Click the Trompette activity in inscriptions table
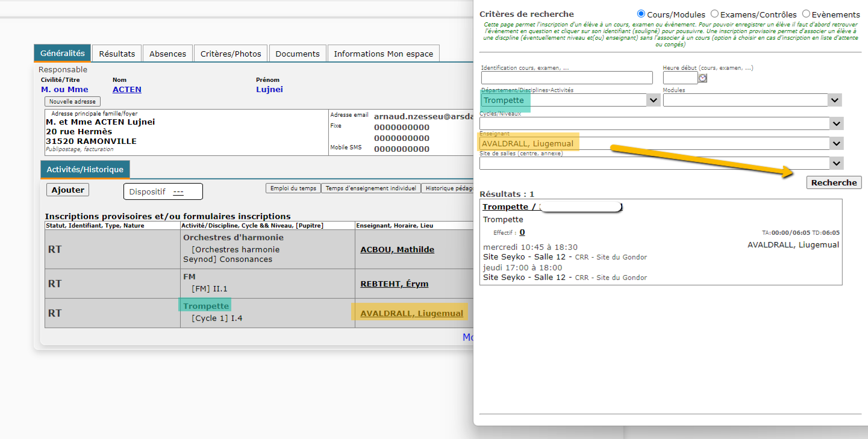Viewport: 868px width, 439px height. [x=206, y=306]
